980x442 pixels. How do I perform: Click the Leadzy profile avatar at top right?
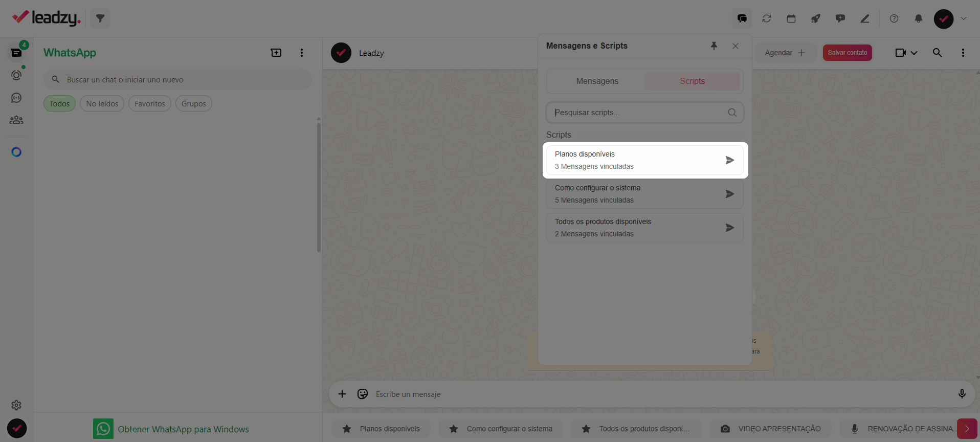(x=944, y=19)
